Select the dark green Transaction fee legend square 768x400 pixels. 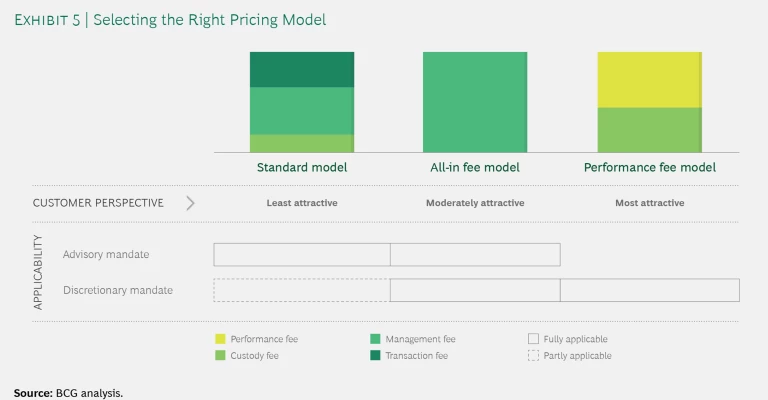tap(375, 355)
